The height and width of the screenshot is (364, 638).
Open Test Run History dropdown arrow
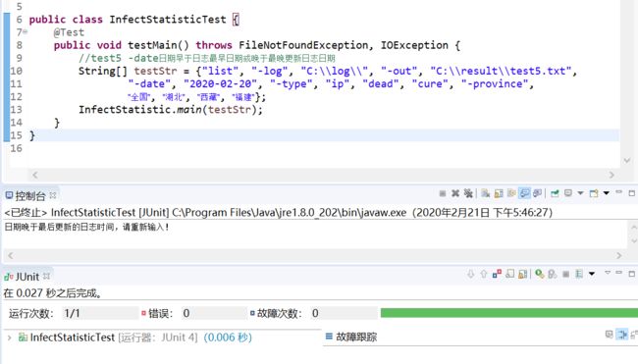tap(592, 274)
